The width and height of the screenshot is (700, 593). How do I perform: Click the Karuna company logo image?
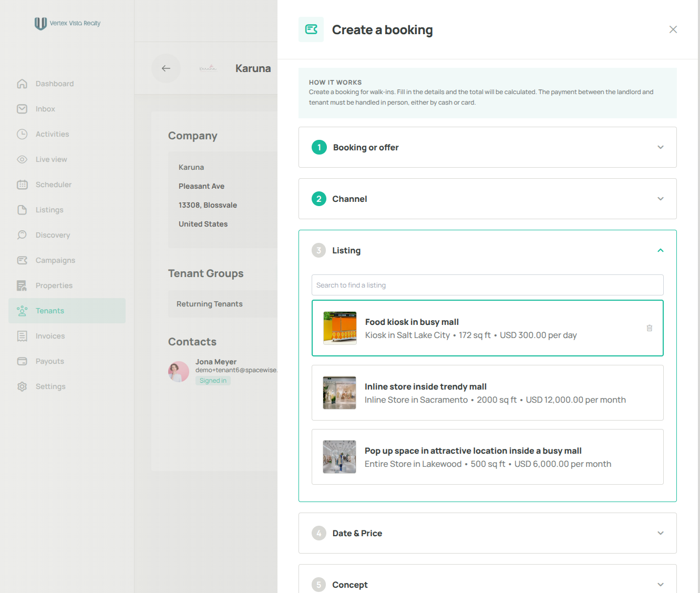click(x=208, y=68)
